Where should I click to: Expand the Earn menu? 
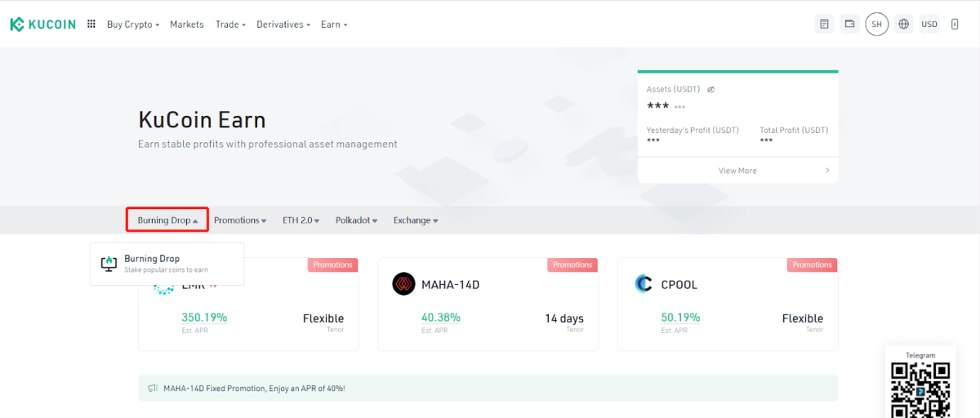(x=334, y=24)
